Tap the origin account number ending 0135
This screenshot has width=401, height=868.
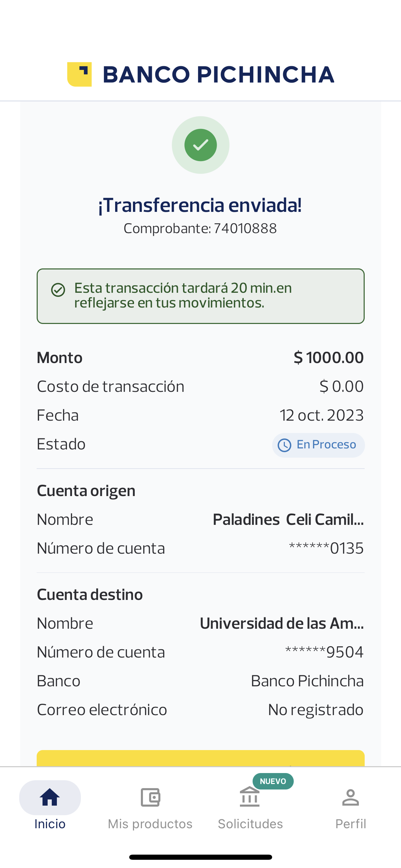click(326, 548)
